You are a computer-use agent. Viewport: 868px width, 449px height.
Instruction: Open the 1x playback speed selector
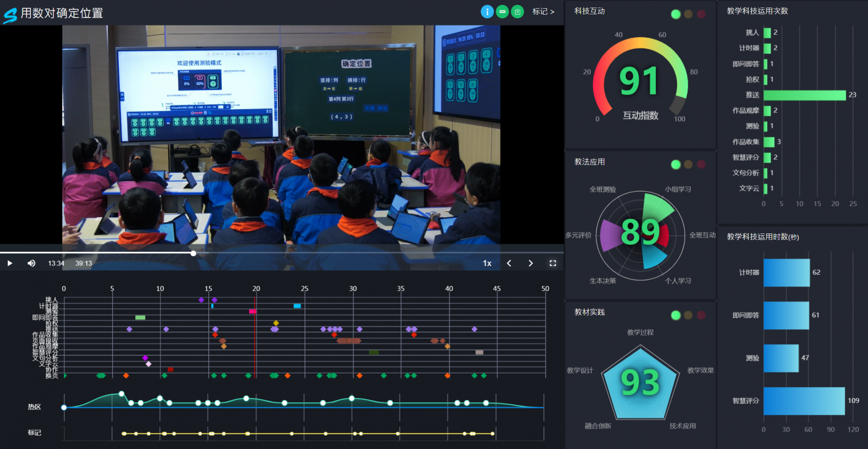(x=487, y=263)
